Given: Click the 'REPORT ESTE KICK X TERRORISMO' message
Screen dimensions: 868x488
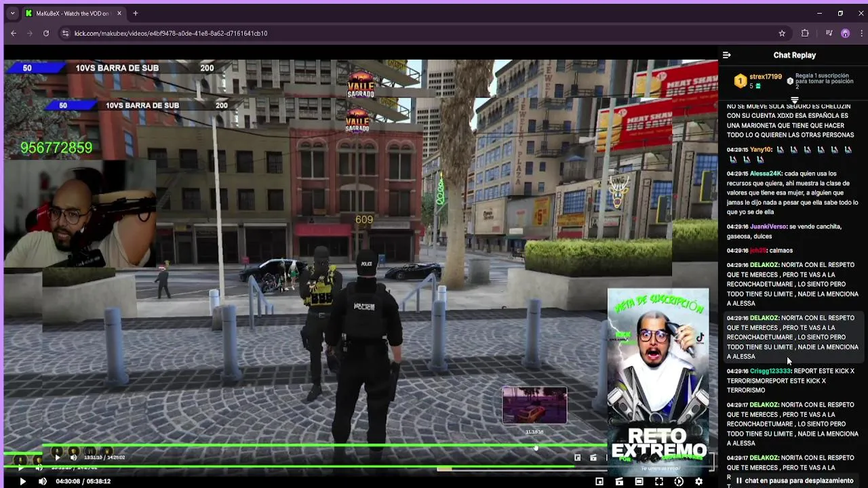Looking at the screenshot, I should pos(791,380).
